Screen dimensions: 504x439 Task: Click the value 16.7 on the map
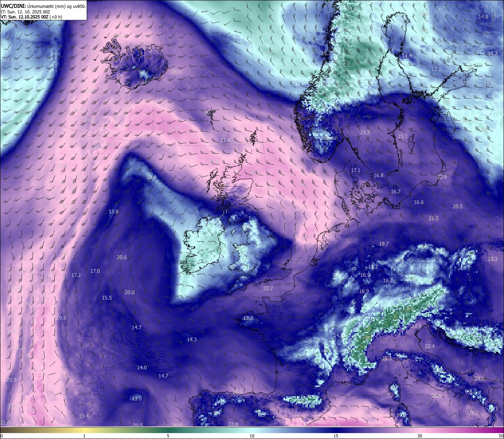[x=396, y=192]
